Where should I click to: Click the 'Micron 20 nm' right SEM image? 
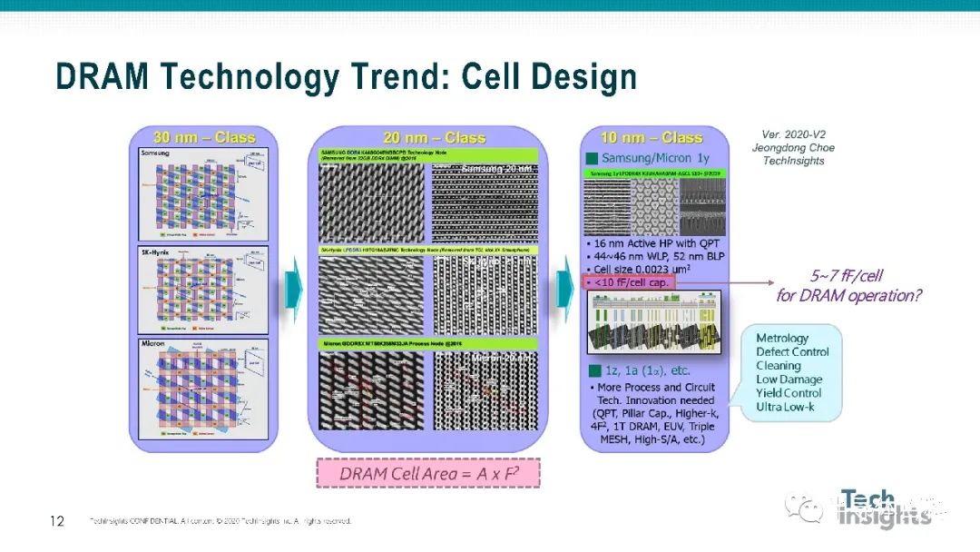pos(485,390)
